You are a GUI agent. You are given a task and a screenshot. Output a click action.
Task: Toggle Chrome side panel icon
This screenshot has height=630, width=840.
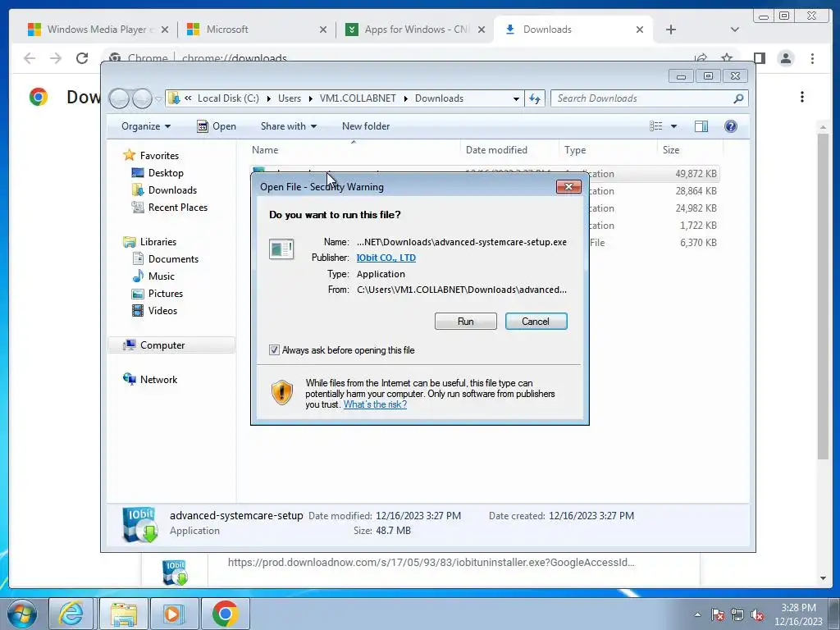click(x=759, y=58)
